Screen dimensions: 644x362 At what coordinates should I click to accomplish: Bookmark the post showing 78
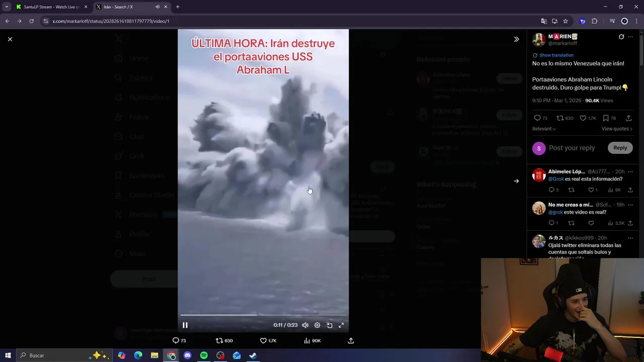click(609, 118)
